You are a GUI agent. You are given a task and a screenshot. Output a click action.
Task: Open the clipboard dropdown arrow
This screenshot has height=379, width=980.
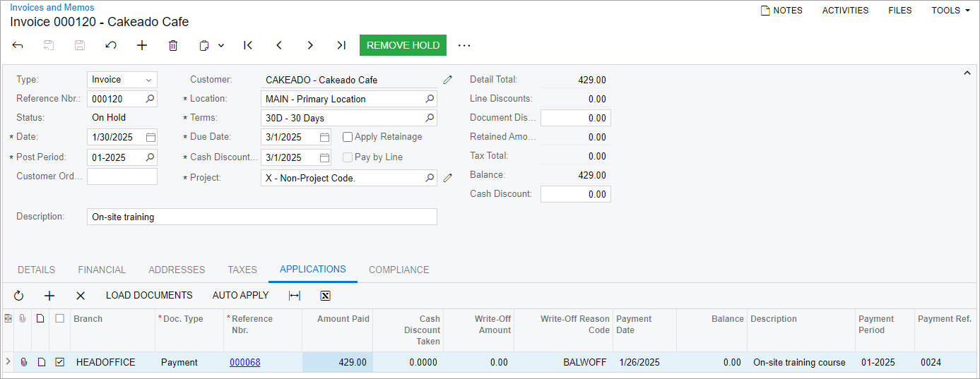coord(221,45)
